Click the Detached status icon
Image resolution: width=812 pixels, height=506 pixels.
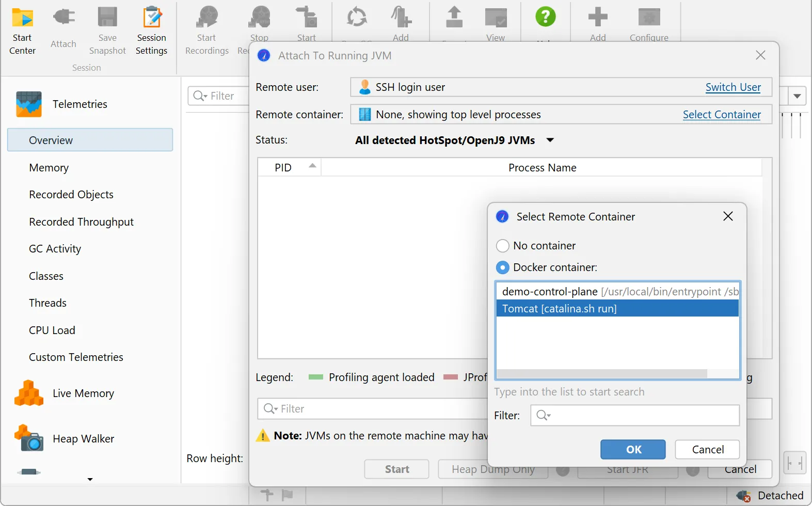743,496
